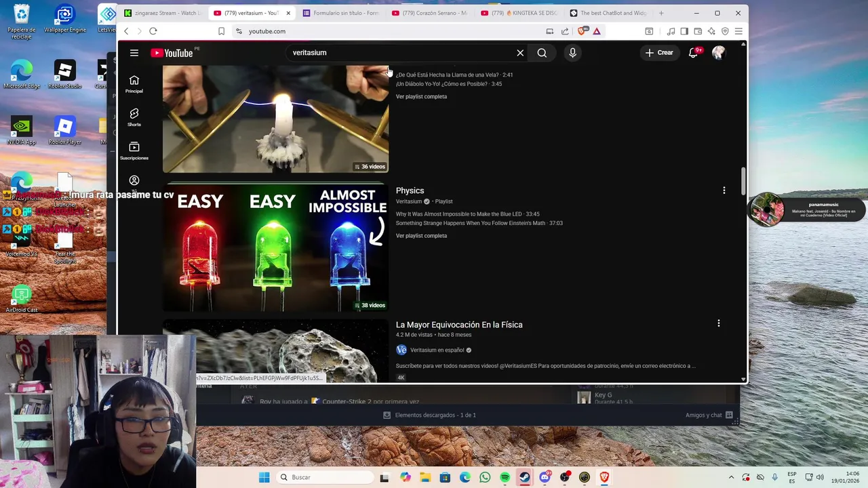Open the YouTube account avatar menu
Viewport: 868px width, 488px height.
[718, 53]
